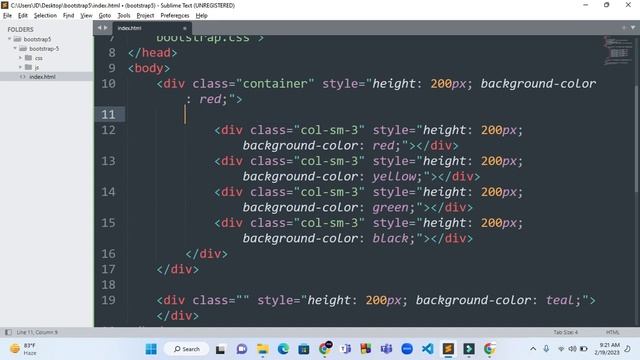Open index.html in the sidebar
This screenshot has width=640, height=360.
[42, 77]
